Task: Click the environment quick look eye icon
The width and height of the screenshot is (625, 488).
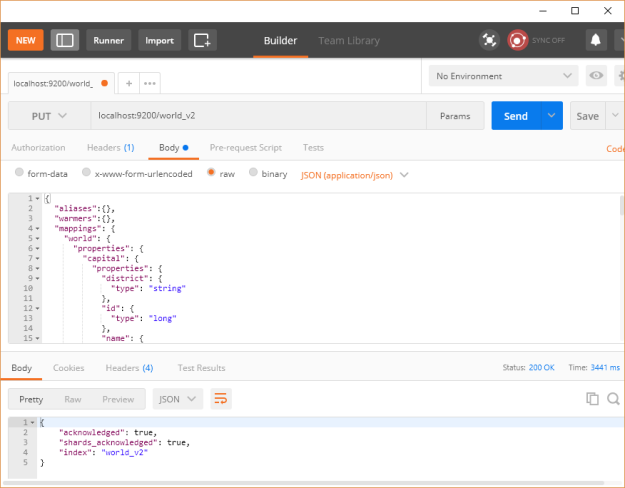Action: point(596,75)
